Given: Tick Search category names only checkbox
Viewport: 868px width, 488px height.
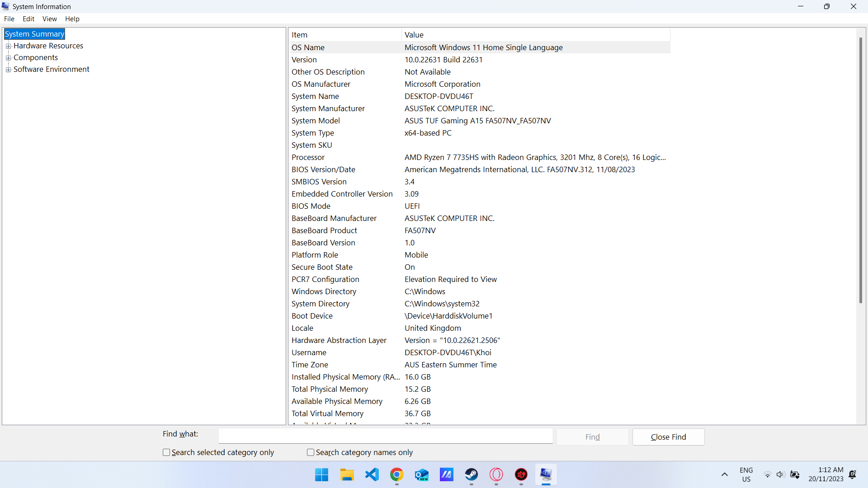Looking at the screenshot, I should click(311, 452).
